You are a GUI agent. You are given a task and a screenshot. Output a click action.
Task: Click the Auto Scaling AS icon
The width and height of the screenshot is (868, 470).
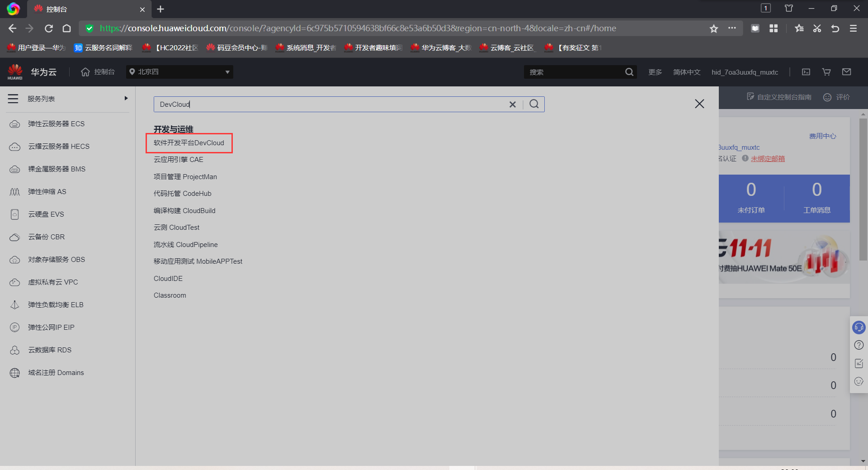[x=15, y=192]
